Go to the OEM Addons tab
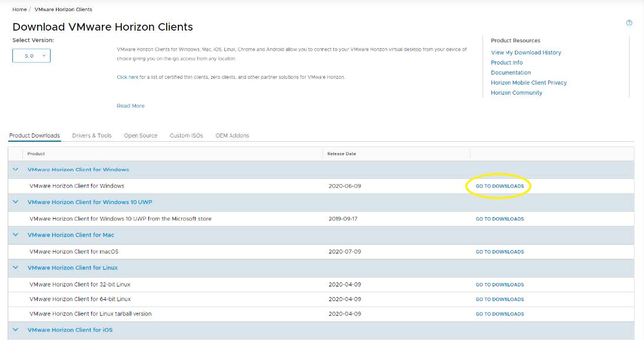 click(232, 136)
